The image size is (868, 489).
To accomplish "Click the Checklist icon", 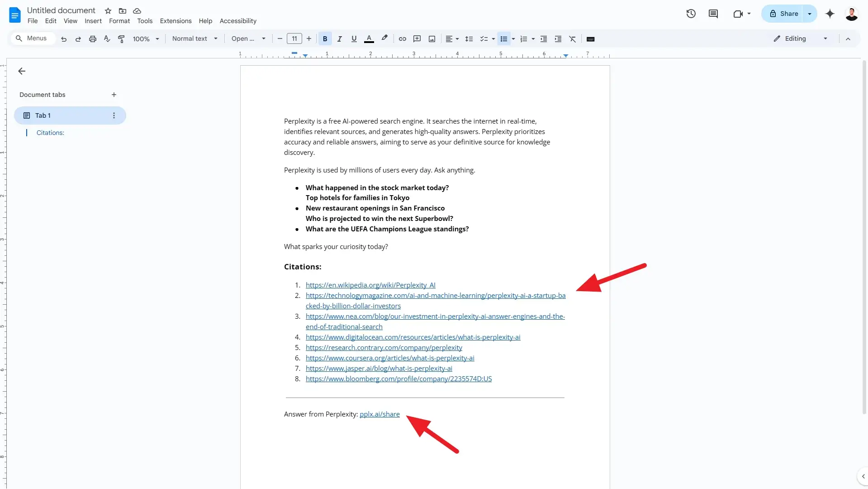I will click(484, 39).
